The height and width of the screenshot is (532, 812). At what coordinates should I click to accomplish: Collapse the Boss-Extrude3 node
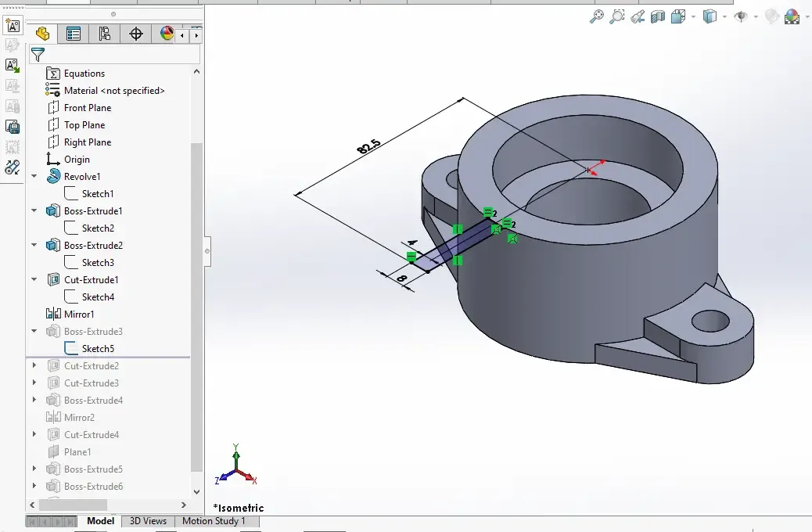(x=34, y=331)
